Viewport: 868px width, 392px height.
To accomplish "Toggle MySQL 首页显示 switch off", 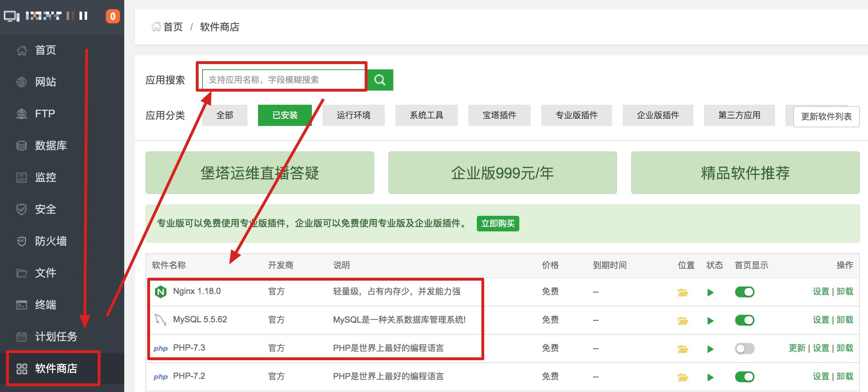I will pyautogui.click(x=745, y=320).
